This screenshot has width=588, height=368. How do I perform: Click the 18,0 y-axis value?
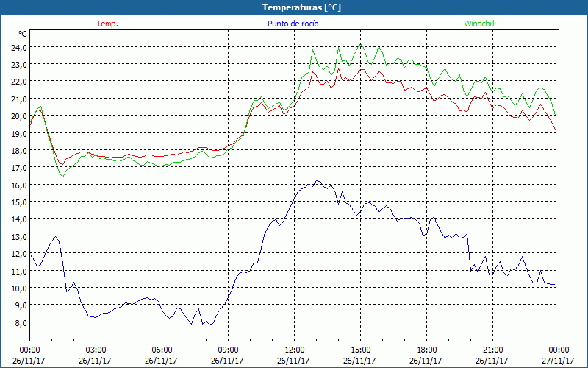pos(20,151)
